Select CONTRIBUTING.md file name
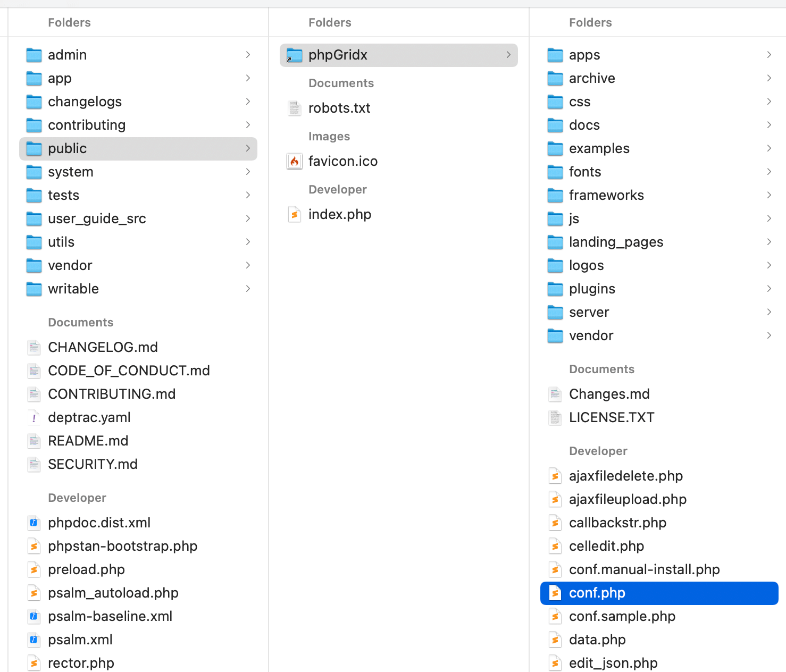This screenshot has height=672, width=786. tap(112, 394)
